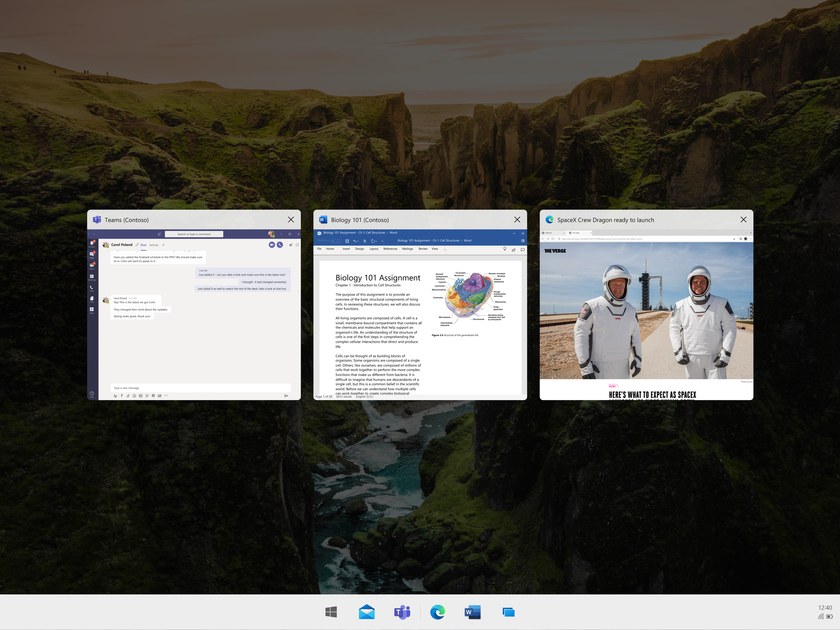Start an audio call in Teams chat
This screenshot has width=840, height=630.
[280, 245]
